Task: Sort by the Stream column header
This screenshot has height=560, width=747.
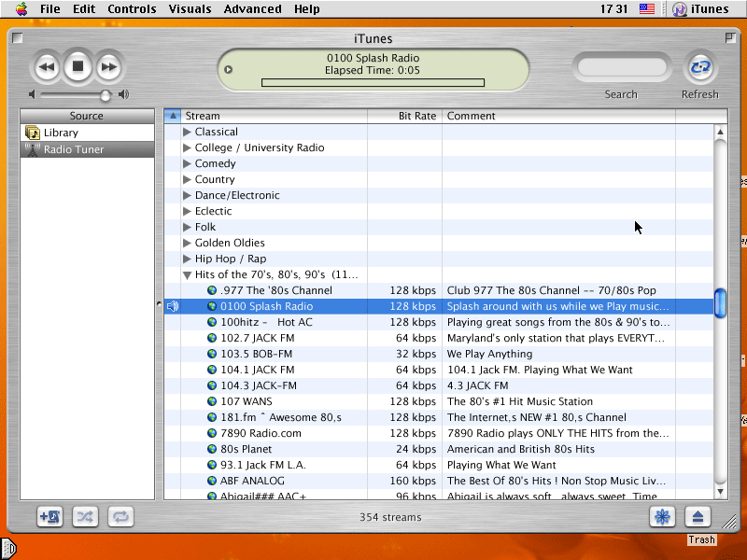Action: tap(274, 116)
